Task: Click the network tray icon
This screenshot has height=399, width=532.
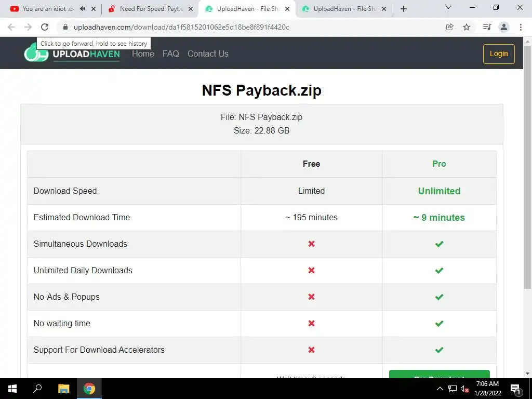Action: coord(453,389)
